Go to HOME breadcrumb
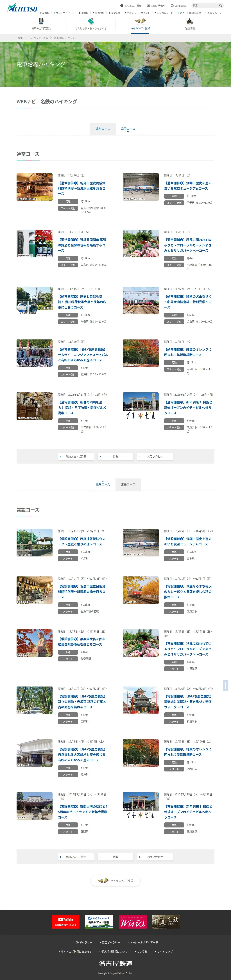The width and height of the screenshot is (231, 980). [20, 38]
